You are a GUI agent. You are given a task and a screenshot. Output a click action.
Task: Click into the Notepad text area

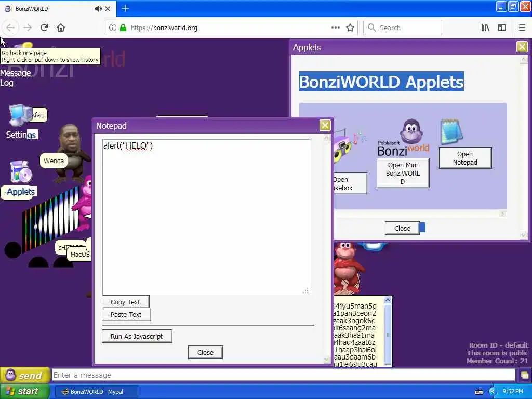tap(206, 217)
